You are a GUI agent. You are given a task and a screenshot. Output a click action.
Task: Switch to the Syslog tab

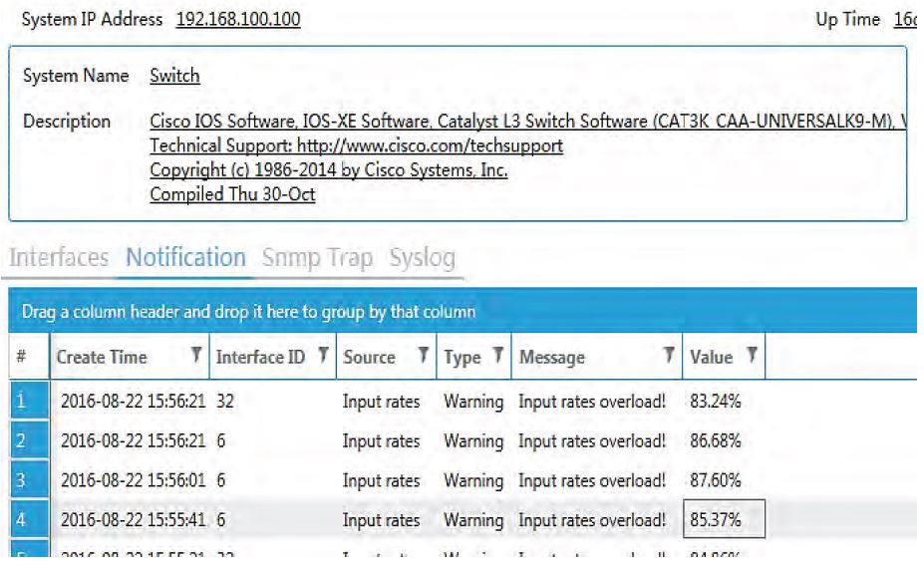(x=423, y=258)
